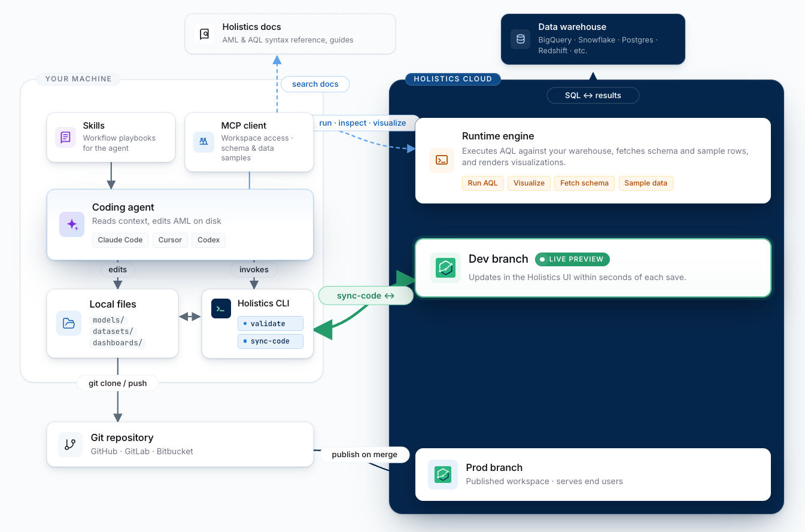Image resolution: width=805 pixels, height=532 pixels.
Task: Click the "BigQuery · Snowflake · Postgres" text line
Action: pos(598,40)
